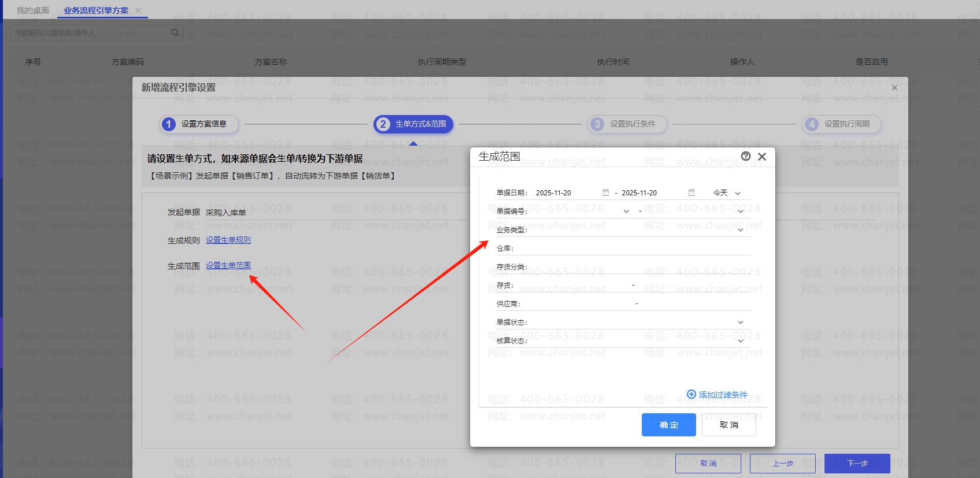This screenshot has height=478, width=980.
Task: Click the 方案编码 column header
Action: coord(128,62)
